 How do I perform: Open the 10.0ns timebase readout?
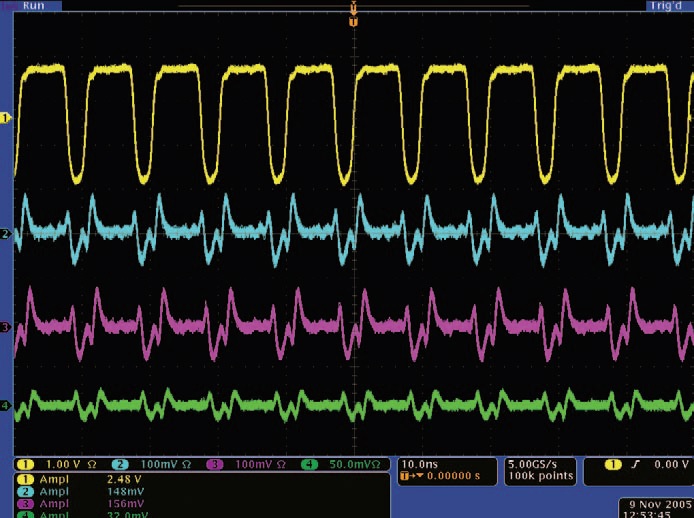[x=421, y=465]
